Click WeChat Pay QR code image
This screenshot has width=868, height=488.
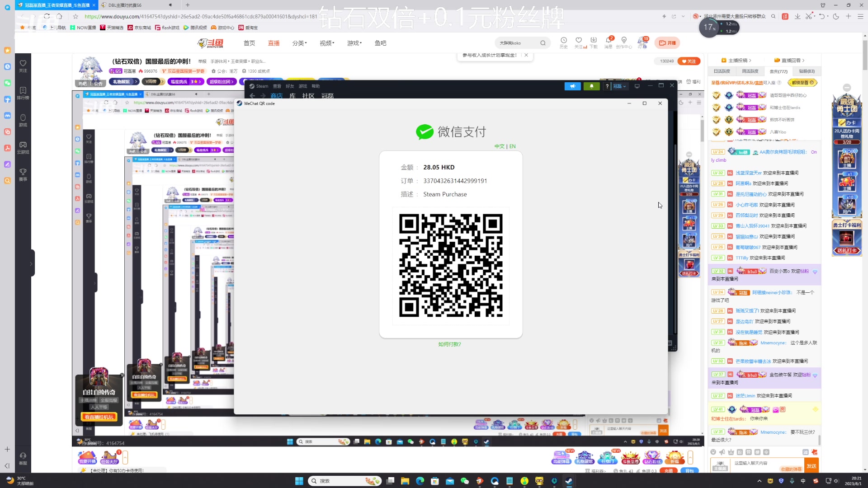click(451, 266)
